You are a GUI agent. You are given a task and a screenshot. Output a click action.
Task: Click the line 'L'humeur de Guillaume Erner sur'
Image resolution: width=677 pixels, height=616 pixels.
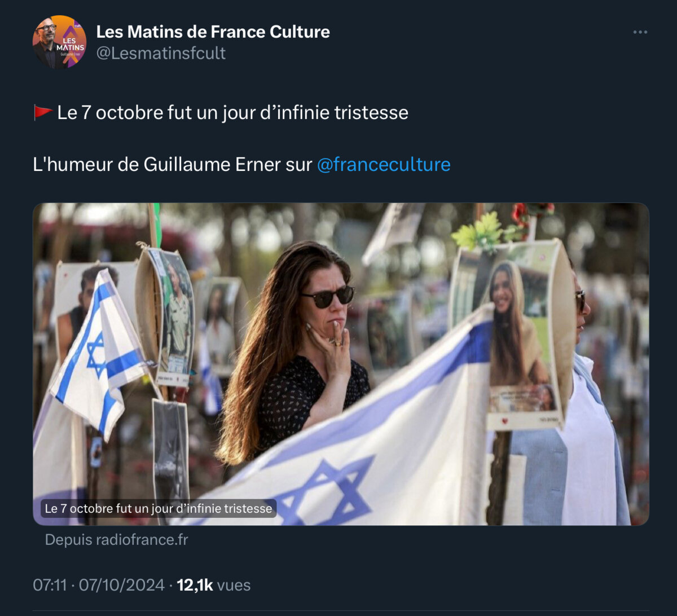(x=172, y=164)
